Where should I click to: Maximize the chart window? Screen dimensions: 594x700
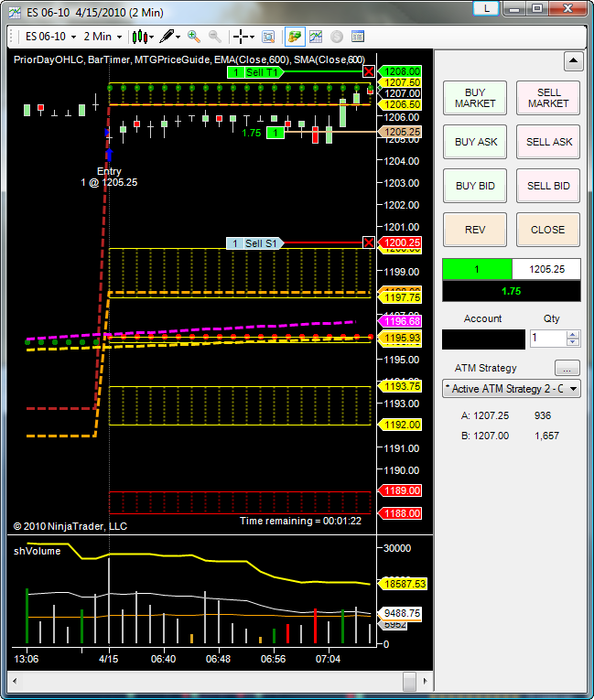pos(537,8)
